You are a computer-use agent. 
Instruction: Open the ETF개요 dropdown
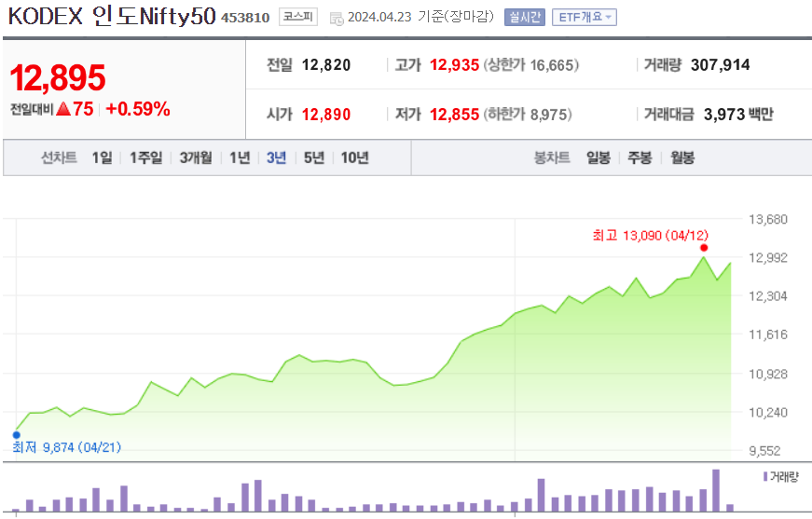(x=585, y=17)
